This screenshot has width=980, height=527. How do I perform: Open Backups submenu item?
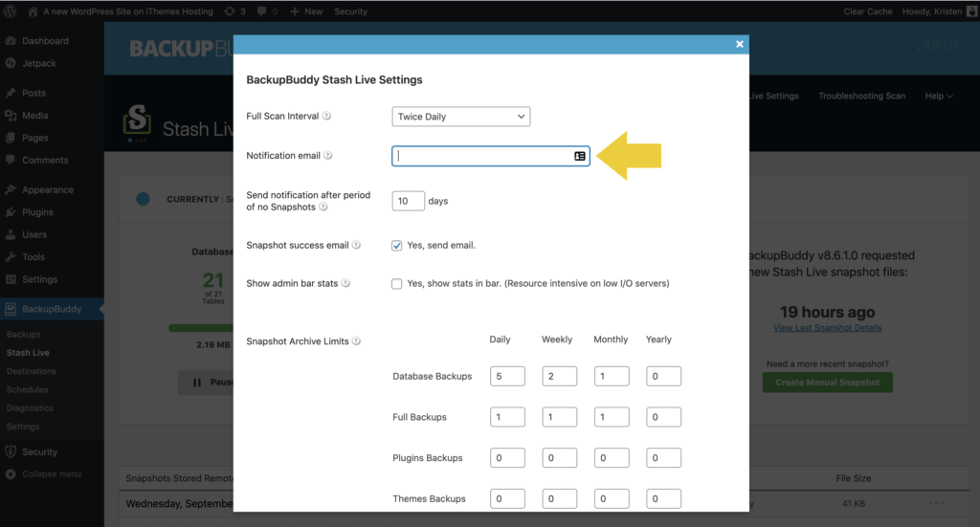point(24,334)
